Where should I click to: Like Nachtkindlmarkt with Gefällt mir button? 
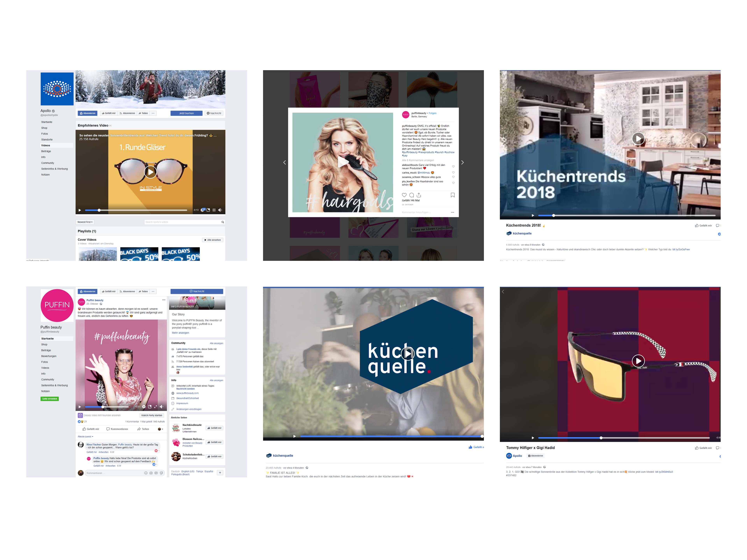pos(214,428)
